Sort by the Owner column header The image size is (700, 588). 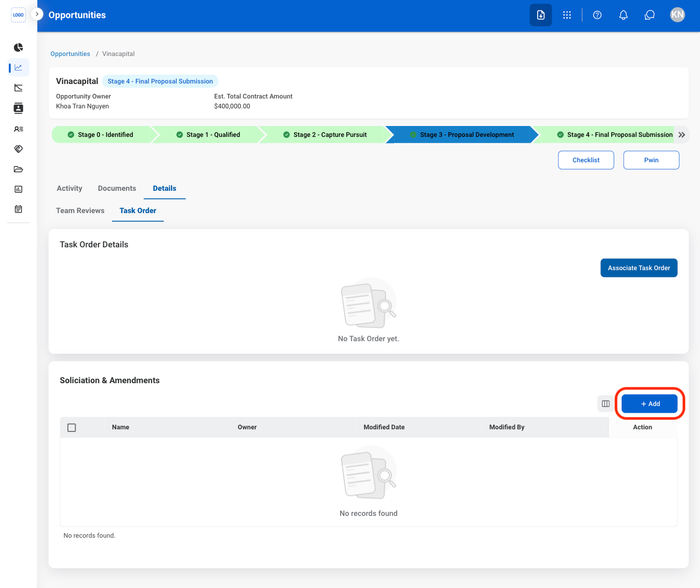point(247,427)
